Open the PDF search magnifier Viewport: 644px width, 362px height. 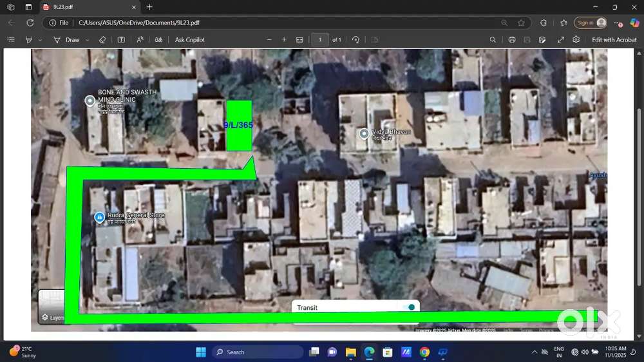[x=493, y=40]
